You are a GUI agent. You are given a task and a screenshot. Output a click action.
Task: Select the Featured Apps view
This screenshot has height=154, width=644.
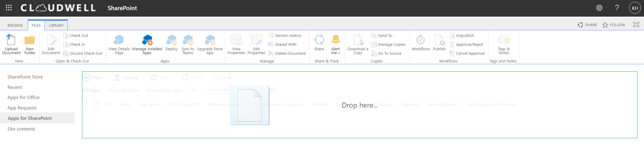click(x=123, y=90)
